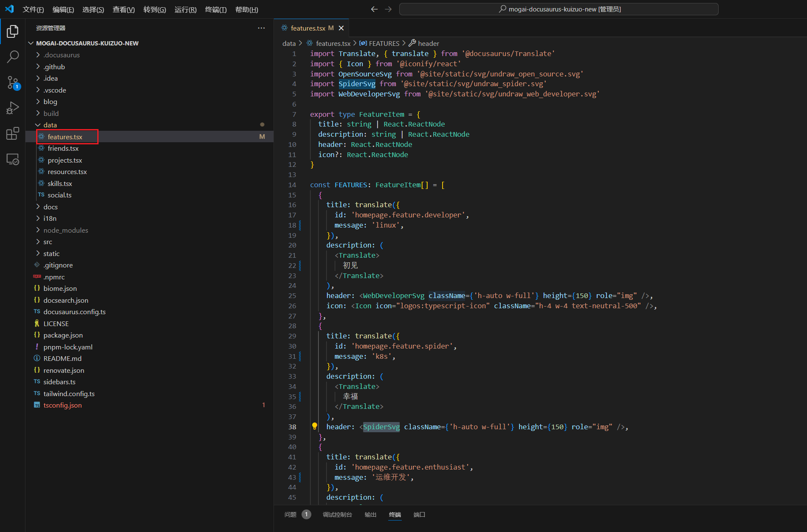Expand the .vscode folder
The image size is (807, 532).
pyautogui.click(x=38, y=90)
